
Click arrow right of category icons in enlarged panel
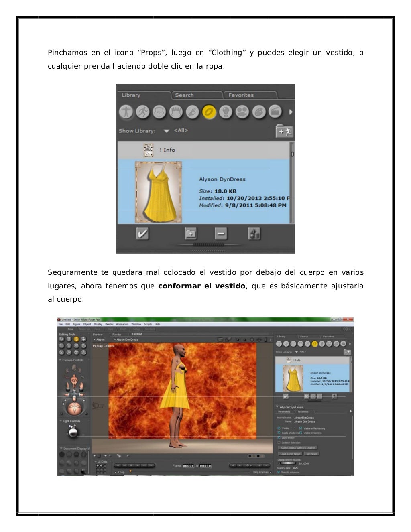[291, 112]
